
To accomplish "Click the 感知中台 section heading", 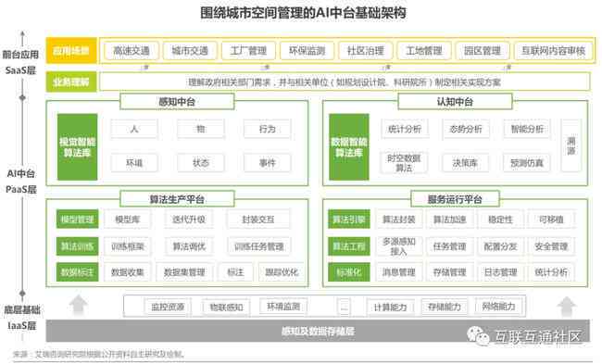I will (177, 102).
